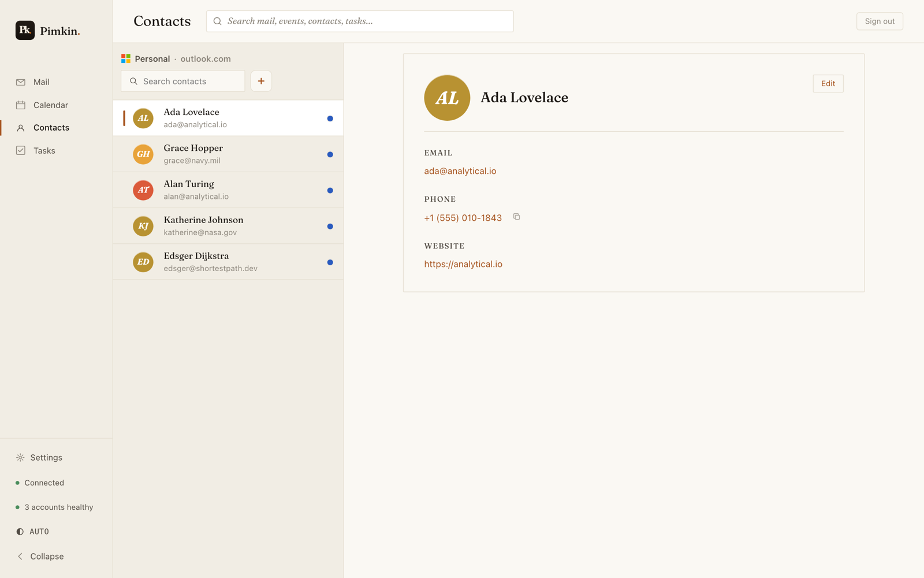Select the Ada Lovelace contact row
The height and width of the screenshot is (578, 924).
(228, 118)
